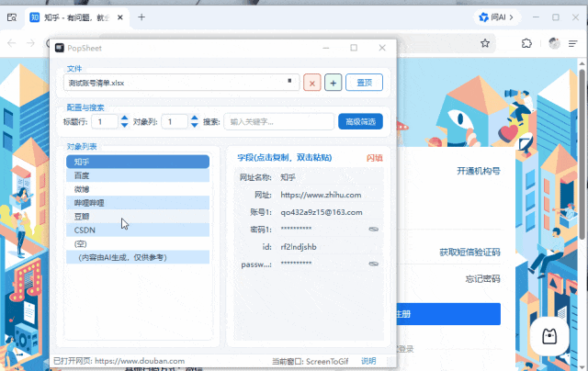Bookmark this page with the star icon
This screenshot has height=371, width=588.
pyautogui.click(x=485, y=43)
